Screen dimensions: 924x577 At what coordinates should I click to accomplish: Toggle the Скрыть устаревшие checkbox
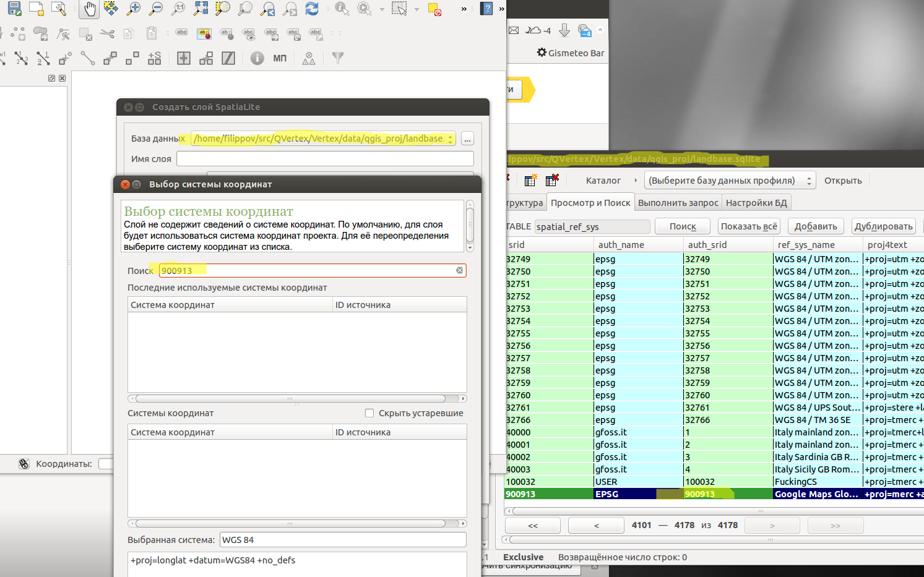(x=369, y=413)
